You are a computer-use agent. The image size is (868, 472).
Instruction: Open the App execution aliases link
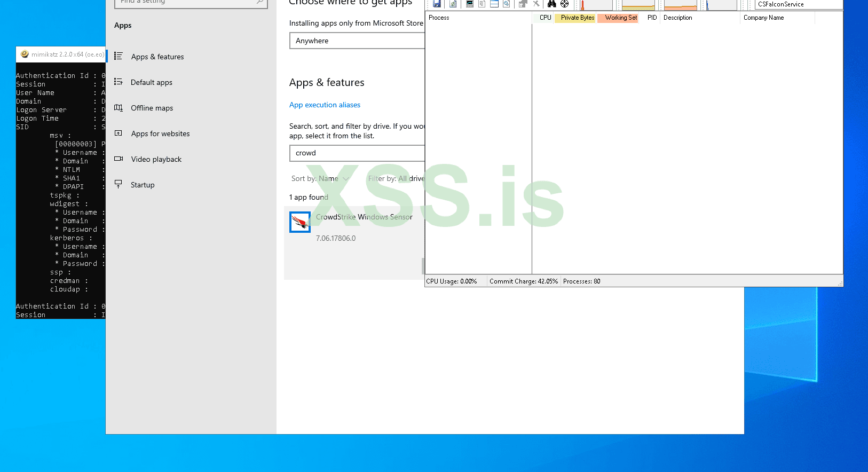point(325,105)
